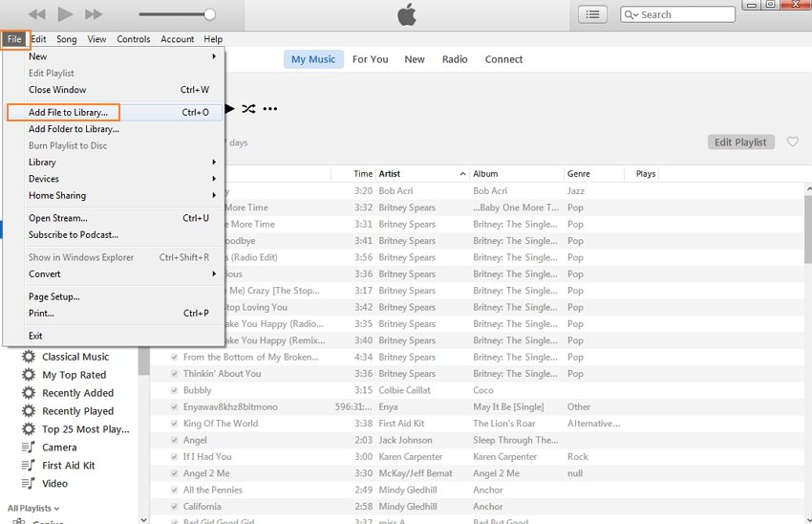Click the Next track fast-forward icon
This screenshot has height=524, width=812.
pos(94,14)
